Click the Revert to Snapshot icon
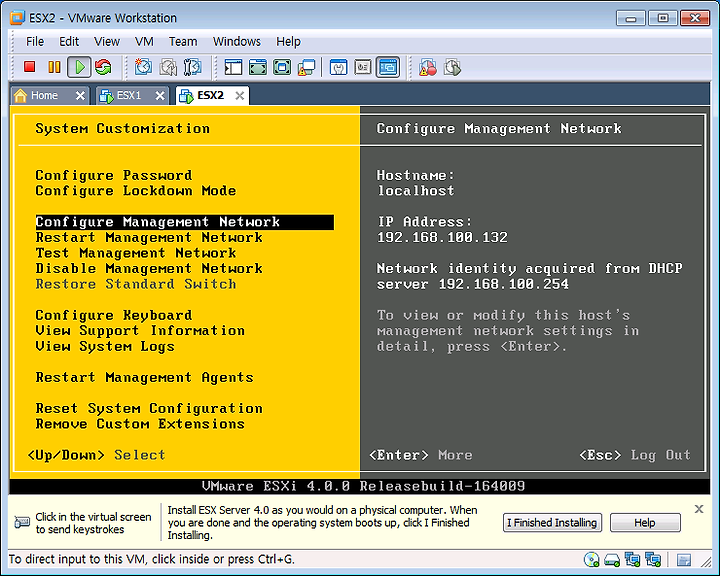Image resolution: width=720 pixels, height=576 pixels. point(168,67)
